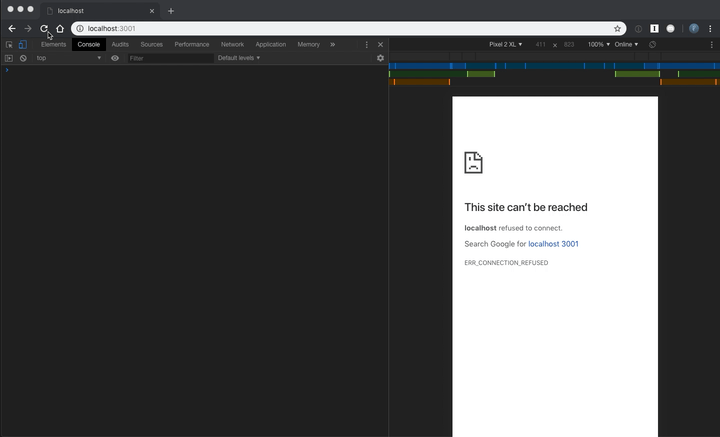Click the white circular extension icon

click(670, 28)
